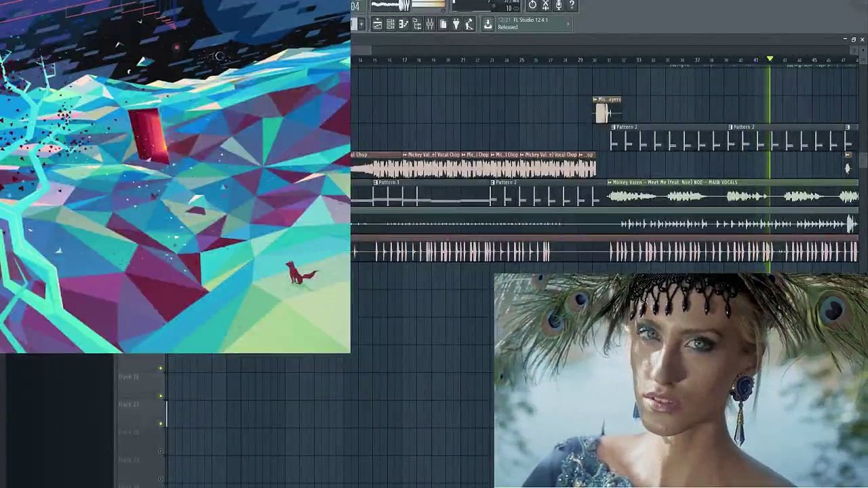Screen dimensions: 868x488
Task: Jump to bar 29 on timeline ruler
Action: coord(580,60)
